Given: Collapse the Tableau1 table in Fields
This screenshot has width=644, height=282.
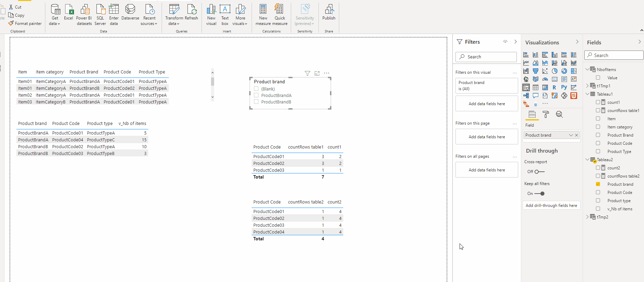Looking at the screenshot, I should tap(587, 94).
